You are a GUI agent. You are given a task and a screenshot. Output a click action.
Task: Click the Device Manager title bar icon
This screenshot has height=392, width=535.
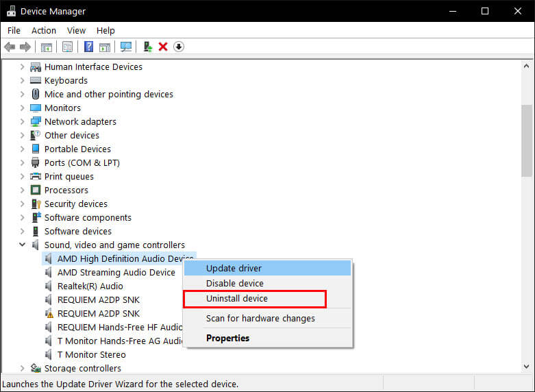coord(11,11)
